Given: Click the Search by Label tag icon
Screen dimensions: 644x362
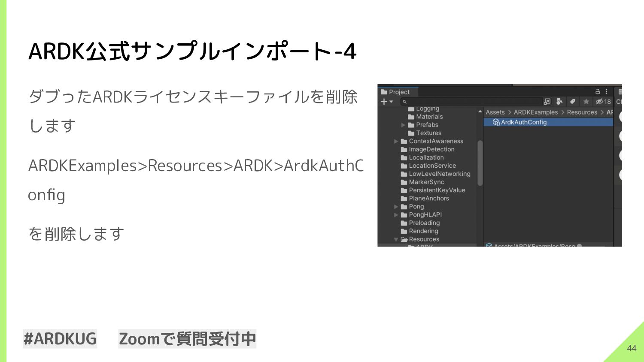Looking at the screenshot, I should 572,102.
